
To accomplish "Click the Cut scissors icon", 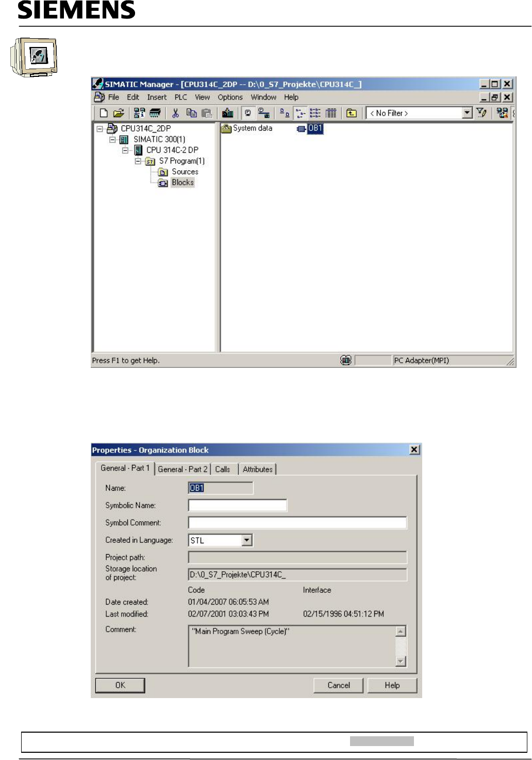I will [x=176, y=113].
